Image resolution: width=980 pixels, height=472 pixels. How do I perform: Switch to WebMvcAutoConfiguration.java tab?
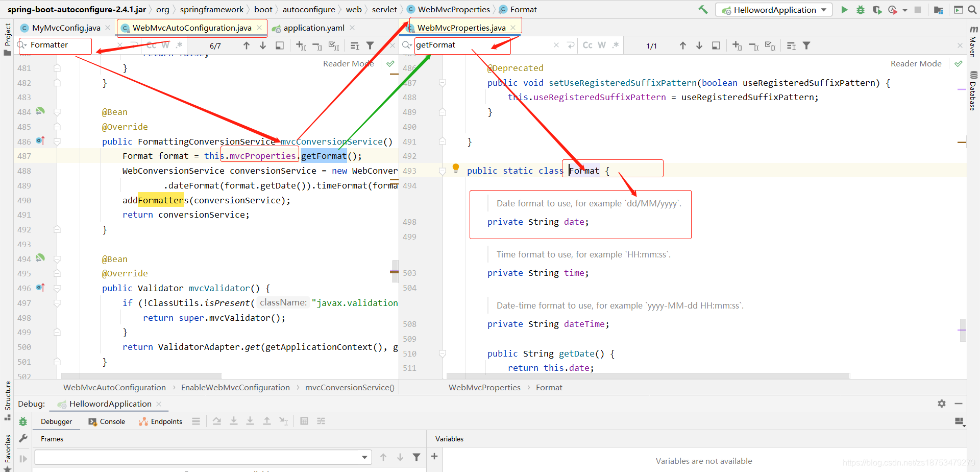[x=192, y=28]
